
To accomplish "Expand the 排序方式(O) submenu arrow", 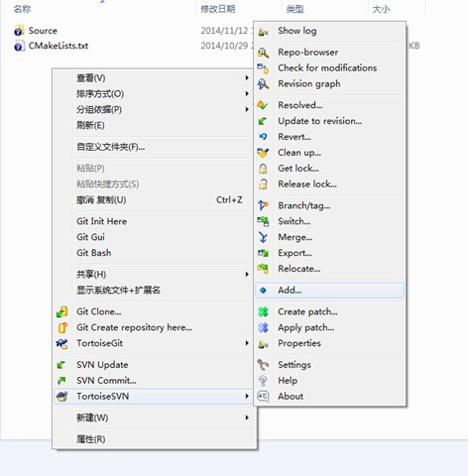I will pos(247,93).
